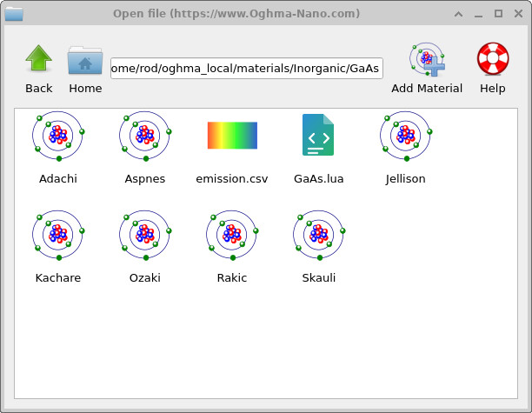Select the Adachi material icon

58,137
